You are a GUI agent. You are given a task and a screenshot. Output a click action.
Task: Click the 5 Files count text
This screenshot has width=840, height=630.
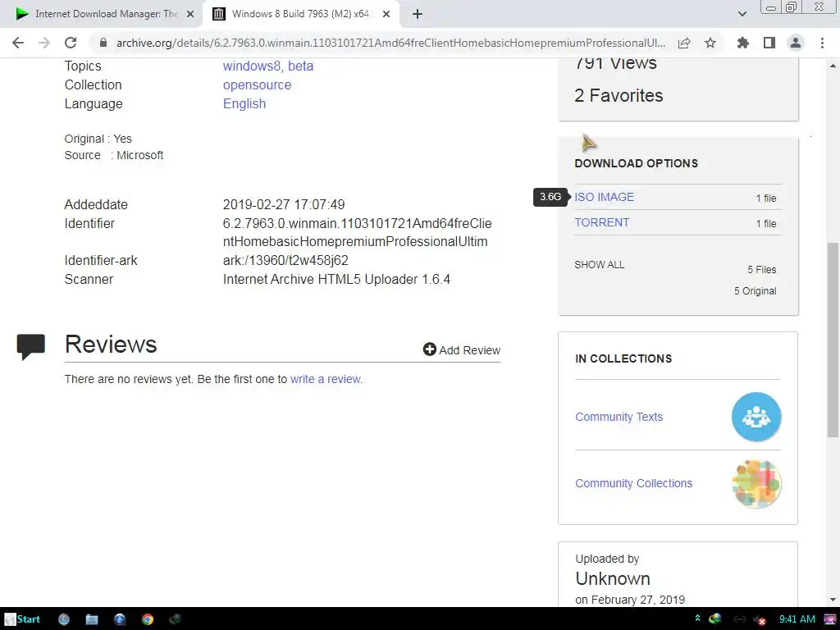(762, 269)
